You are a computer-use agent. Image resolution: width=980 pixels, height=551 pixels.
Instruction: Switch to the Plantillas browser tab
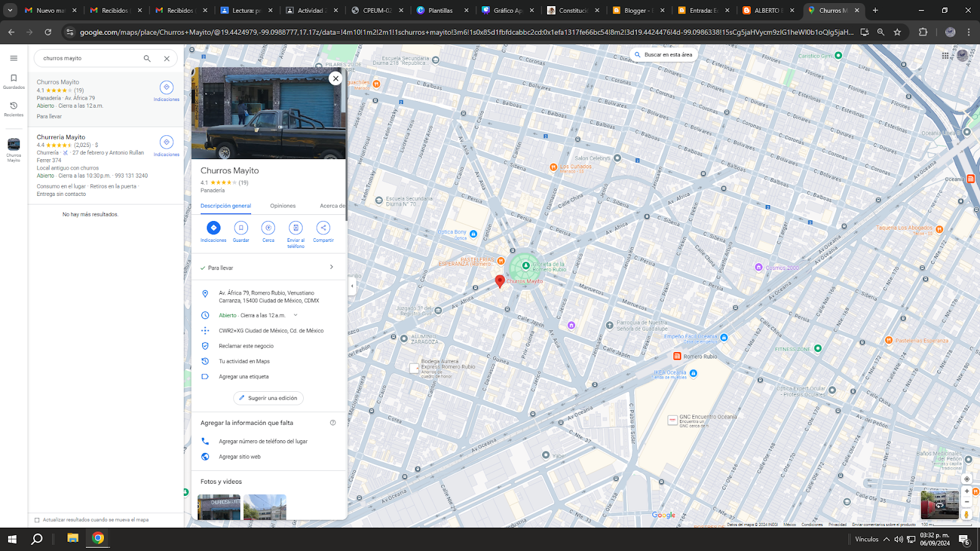pyautogui.click(x=440, y=10)
